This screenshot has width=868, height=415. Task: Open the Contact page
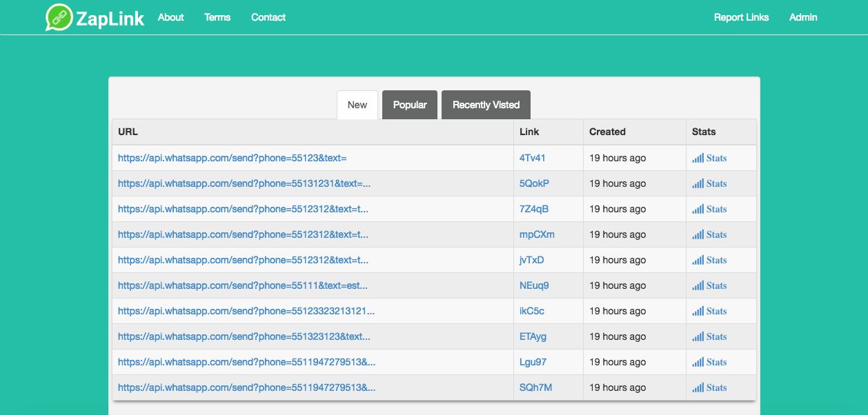268,17
